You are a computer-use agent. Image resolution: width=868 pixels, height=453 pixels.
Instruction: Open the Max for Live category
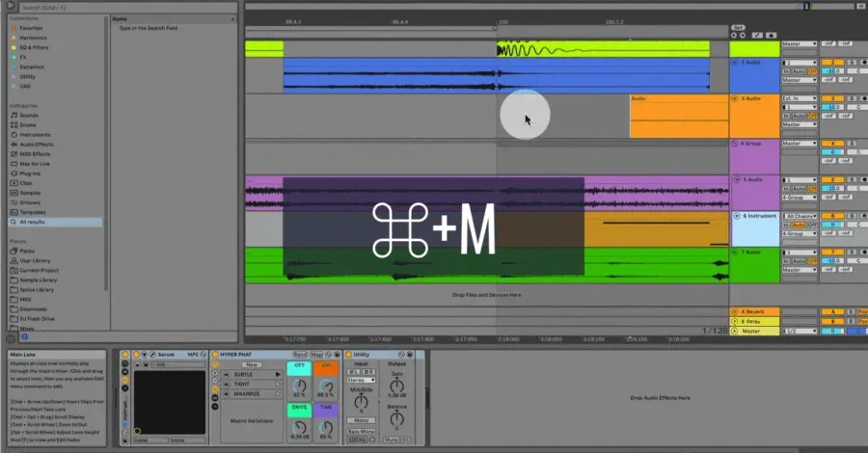click(x=35, y=164)
